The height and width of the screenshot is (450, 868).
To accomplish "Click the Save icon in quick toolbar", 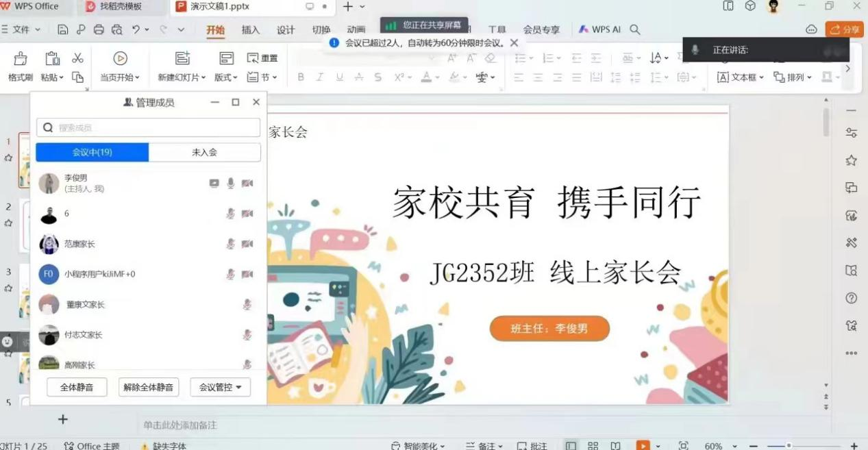I will [63, 29].
